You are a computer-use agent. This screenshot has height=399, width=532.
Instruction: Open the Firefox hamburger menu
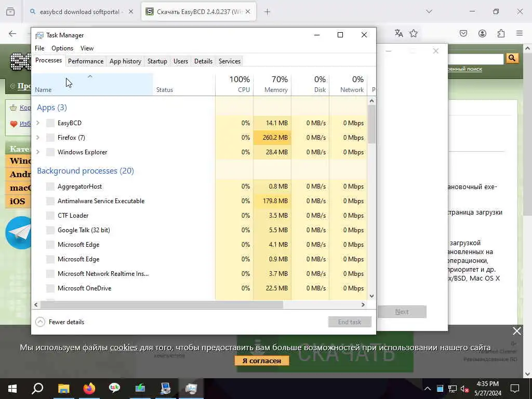pyautogui.click(x=520, y=33)
